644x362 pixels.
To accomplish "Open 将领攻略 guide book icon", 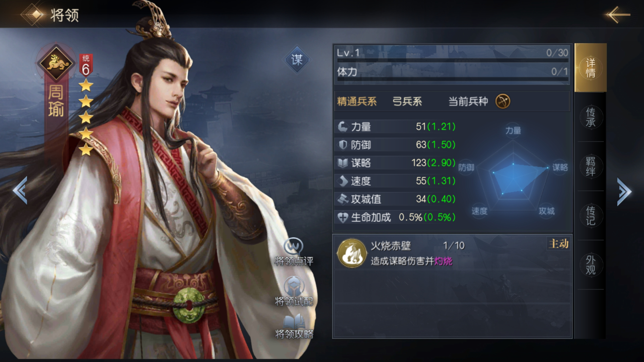I will pyautogui.click(x=294, y=322).
